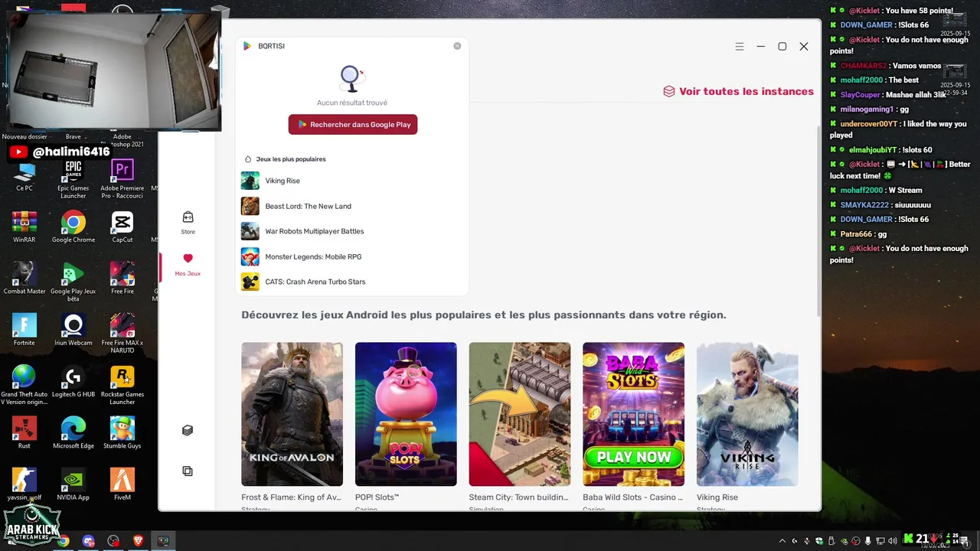Choose Beast Lord: The New Land
This screenshot has width=980, height=551.
tap(352, 206)
